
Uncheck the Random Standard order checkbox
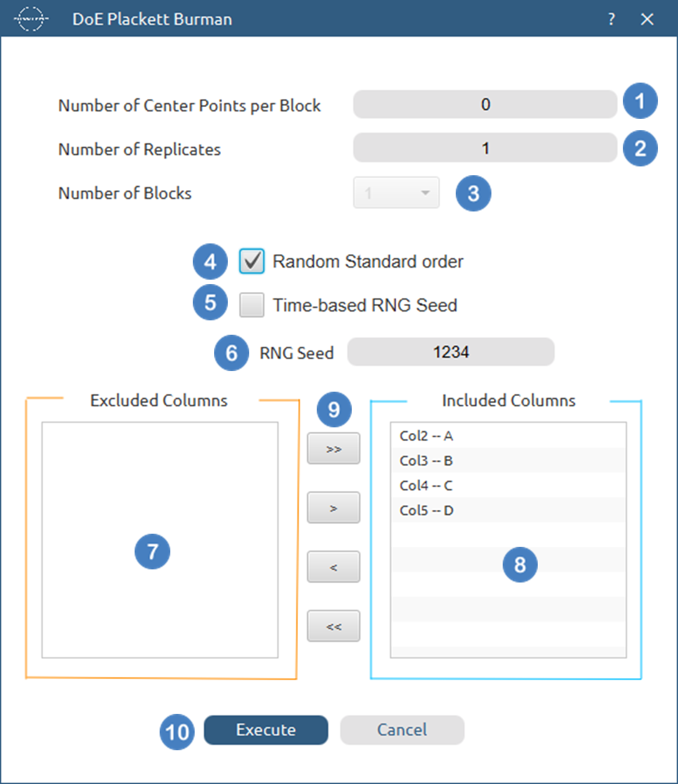(x=252, y=262)
